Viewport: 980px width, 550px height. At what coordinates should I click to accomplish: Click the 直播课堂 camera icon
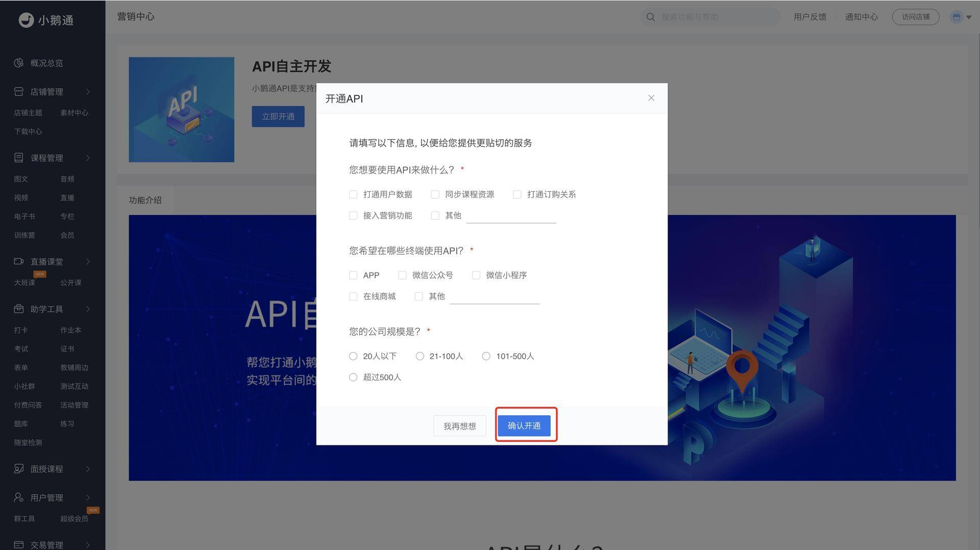pyautogui.click(x=19, y=261)
